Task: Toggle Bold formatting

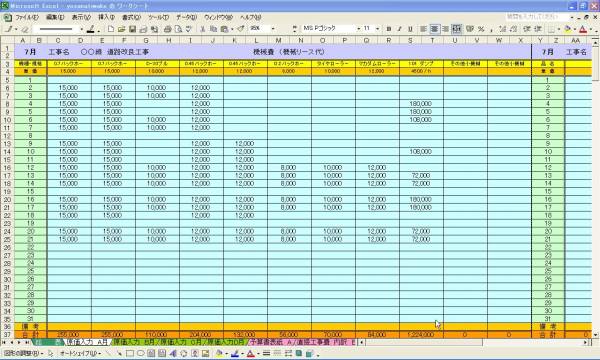Action: click(x=389, y=29)
